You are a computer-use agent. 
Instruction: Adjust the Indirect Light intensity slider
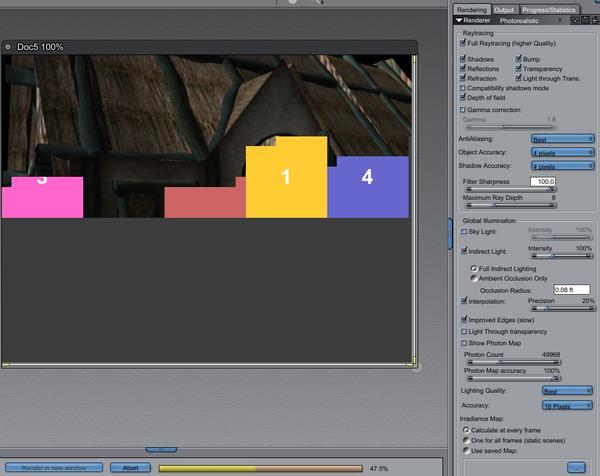point(562,256)
